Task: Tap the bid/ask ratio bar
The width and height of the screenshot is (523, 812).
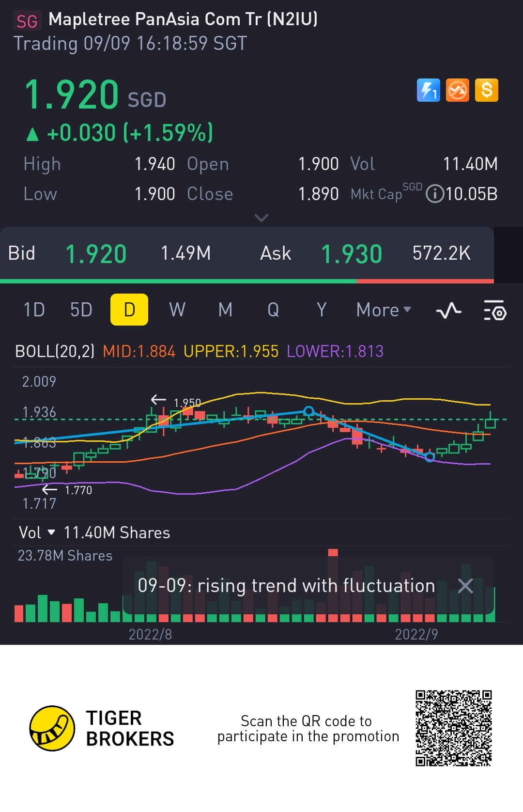Action: 247,281
